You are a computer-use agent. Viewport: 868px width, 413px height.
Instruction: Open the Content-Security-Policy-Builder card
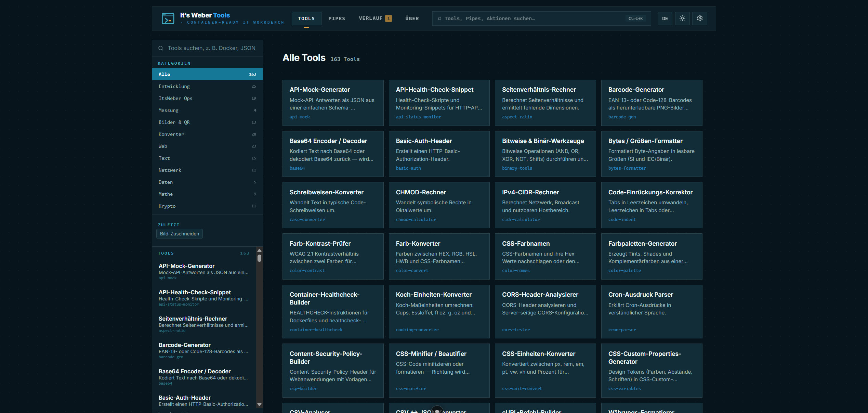[x=333, y=371]
